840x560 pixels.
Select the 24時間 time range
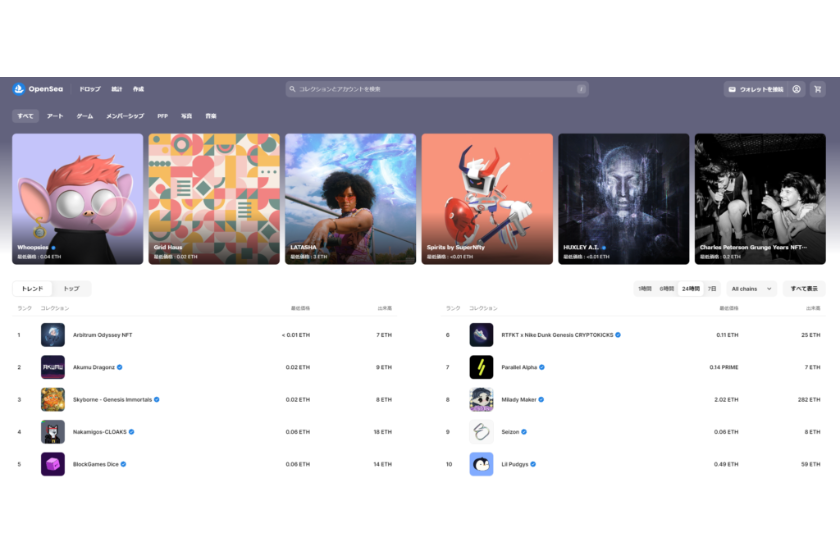(x=691, y=288)
